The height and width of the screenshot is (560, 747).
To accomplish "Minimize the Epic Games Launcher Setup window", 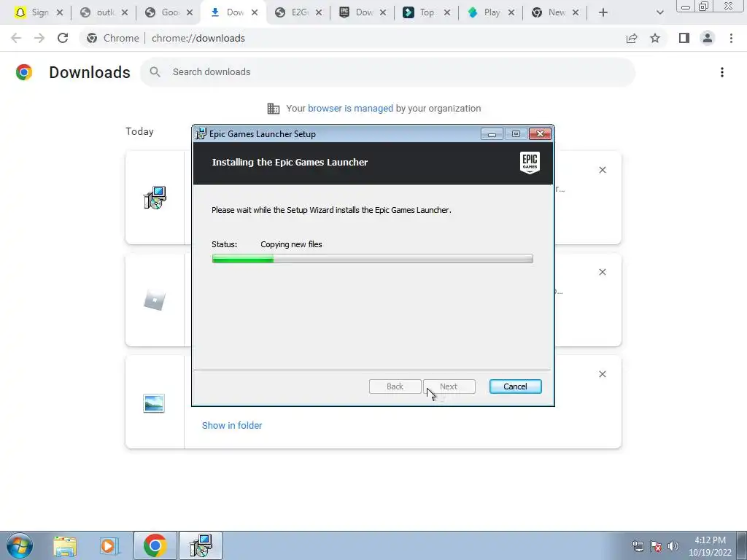I will (492, 134).
